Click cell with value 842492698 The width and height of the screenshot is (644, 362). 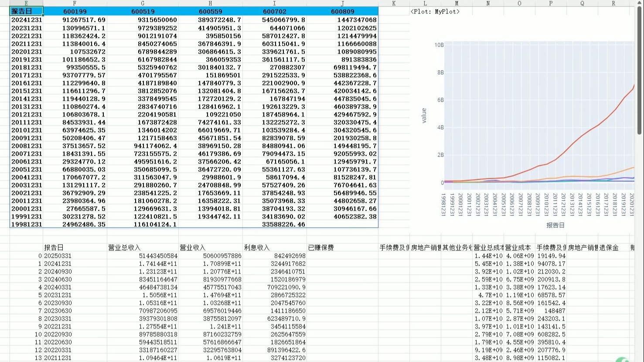pyautogui.click(x=274, y=256)
